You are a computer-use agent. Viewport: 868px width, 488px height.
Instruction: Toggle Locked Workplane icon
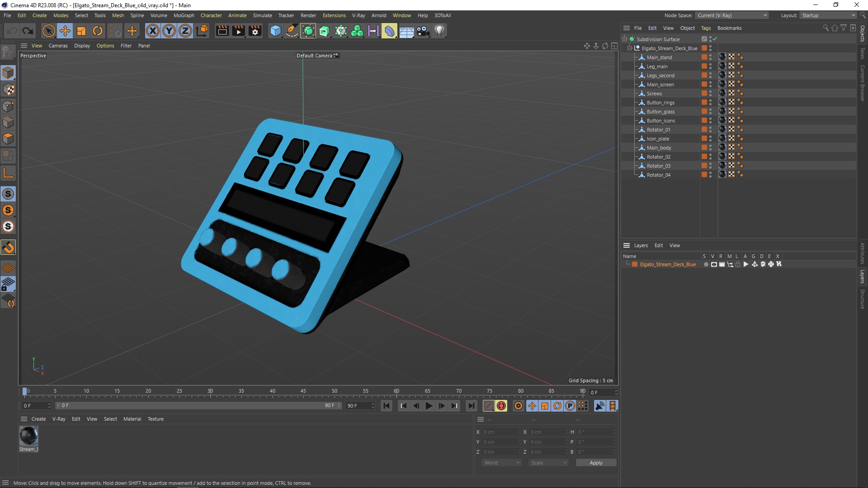[x=8, y=284]
